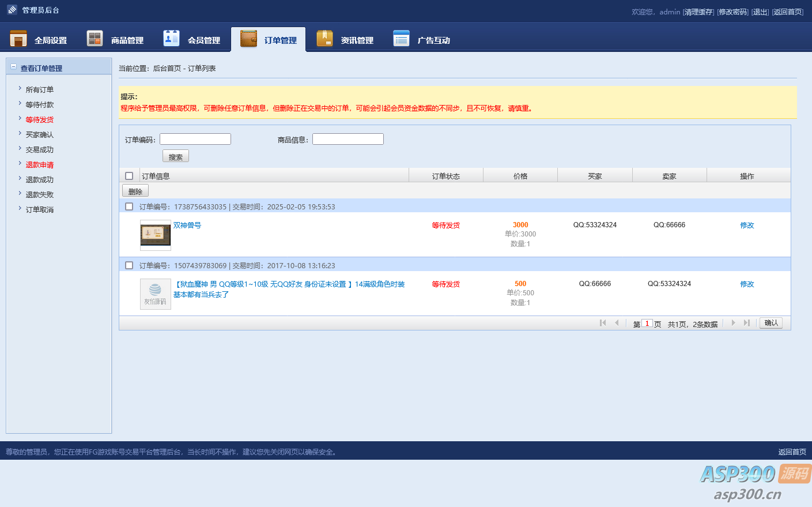Open 退款申请 in the sidebar tree
This screenshot has width=812, height=507.
[x=39, y=165]
